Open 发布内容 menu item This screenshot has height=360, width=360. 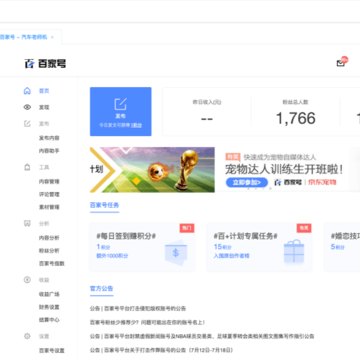tap(49, 138)
